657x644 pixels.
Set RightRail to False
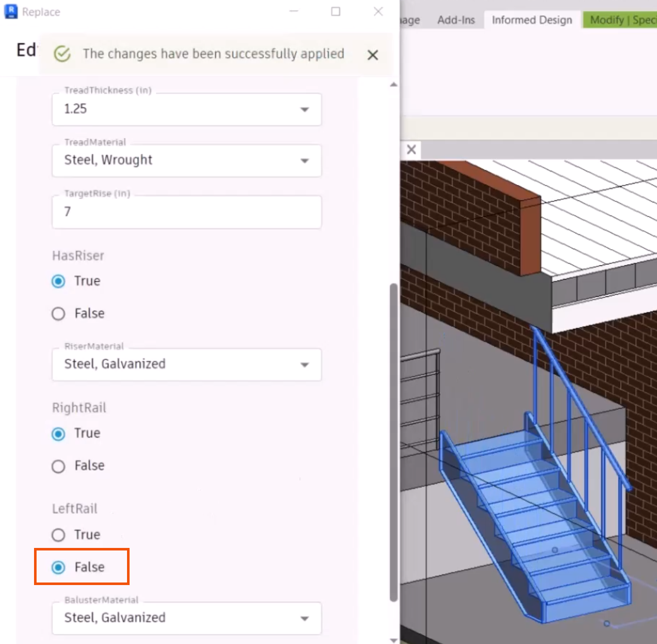pos(58,466)
